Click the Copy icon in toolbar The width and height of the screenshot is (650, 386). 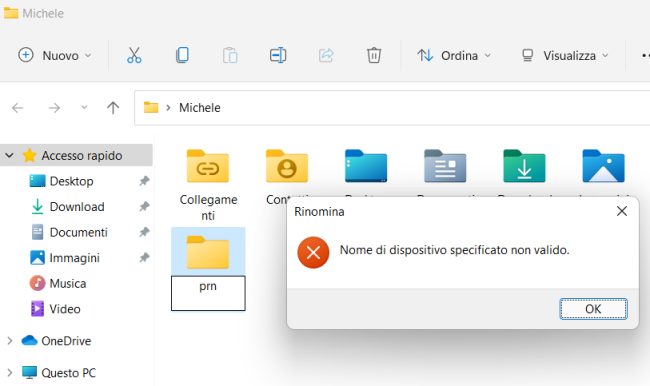point(182,55)
